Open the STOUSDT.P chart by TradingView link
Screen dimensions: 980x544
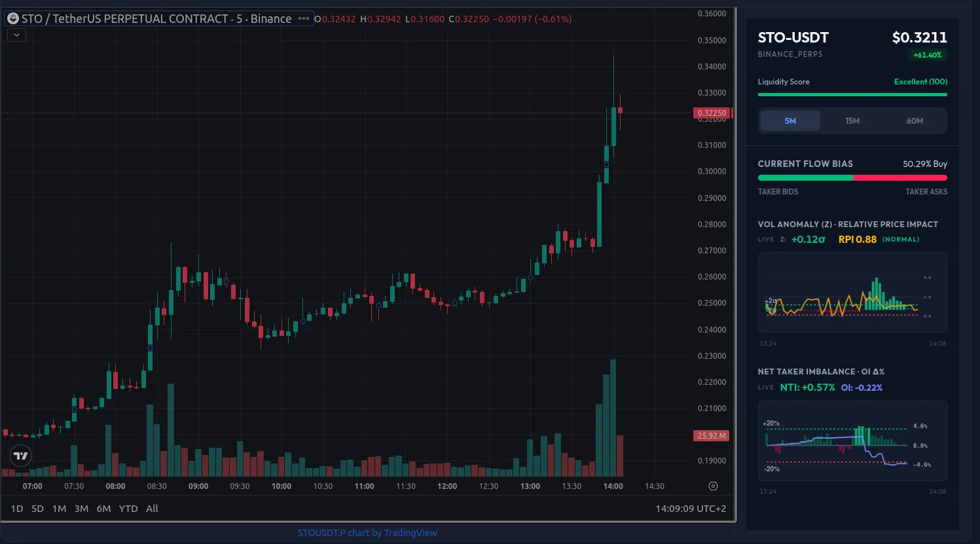368,532
